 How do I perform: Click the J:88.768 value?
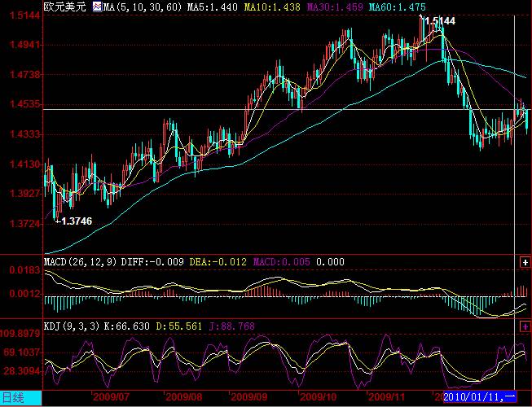(x=231, y=326)
